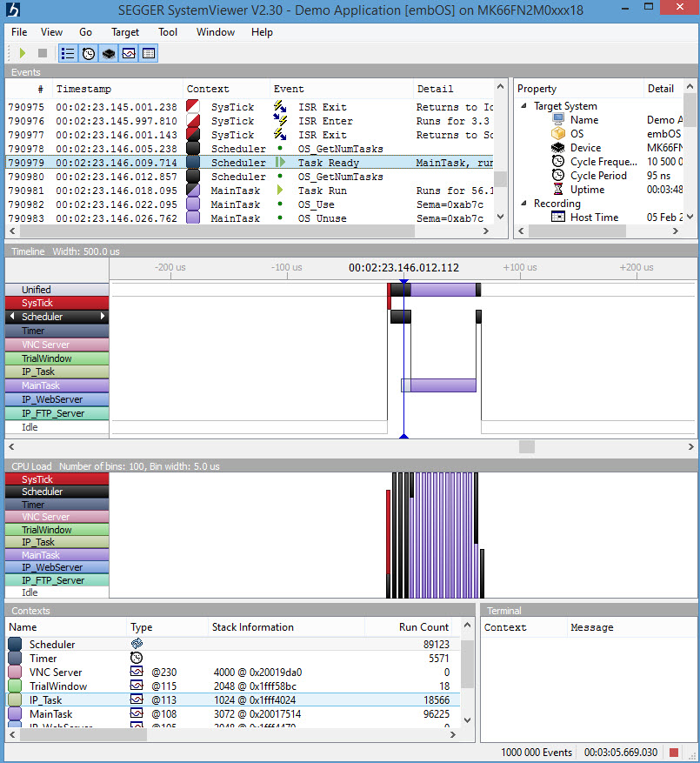Click MainTask color swatch in Contexts

[15, 714]
